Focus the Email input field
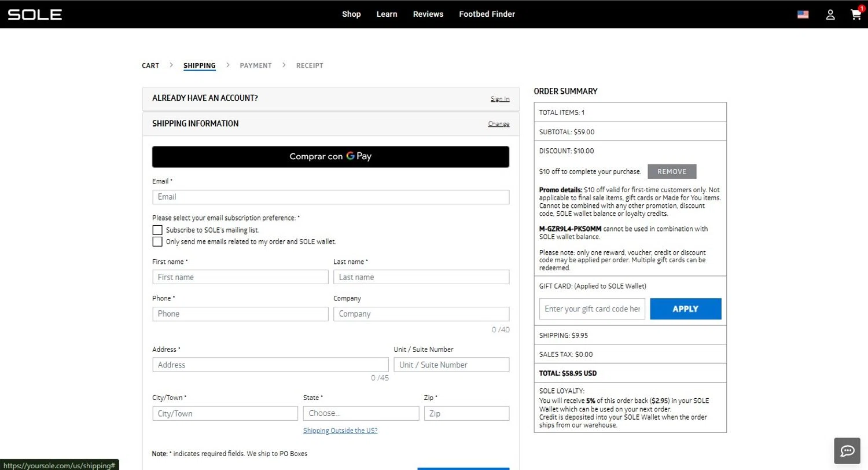The width and height of the screenshot is (868, 470). [330, 197]
